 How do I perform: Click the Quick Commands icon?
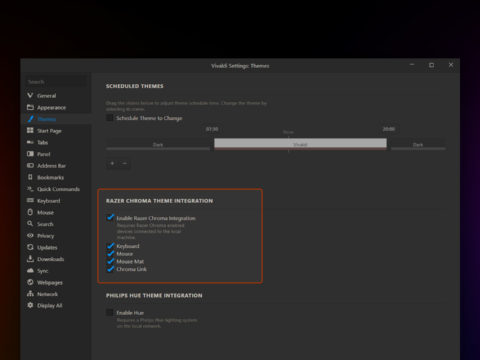pos(30,189)
